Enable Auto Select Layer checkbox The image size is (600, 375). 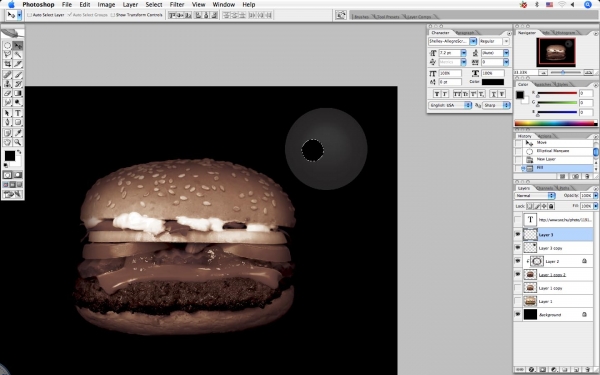click(x=29, y=15)
